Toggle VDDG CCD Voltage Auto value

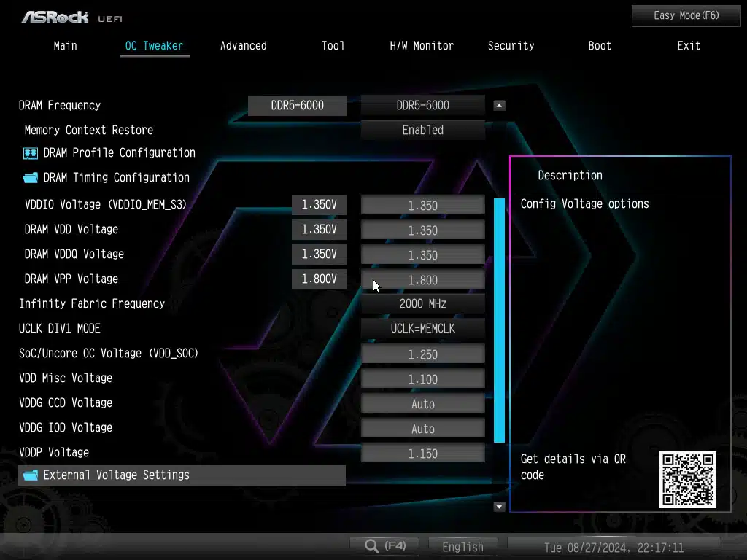[x=422, y=404]
